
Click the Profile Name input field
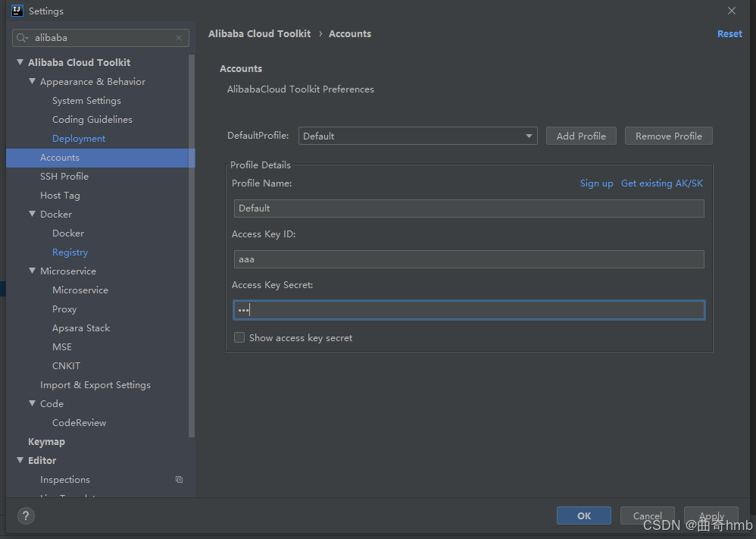coord(469,208)
